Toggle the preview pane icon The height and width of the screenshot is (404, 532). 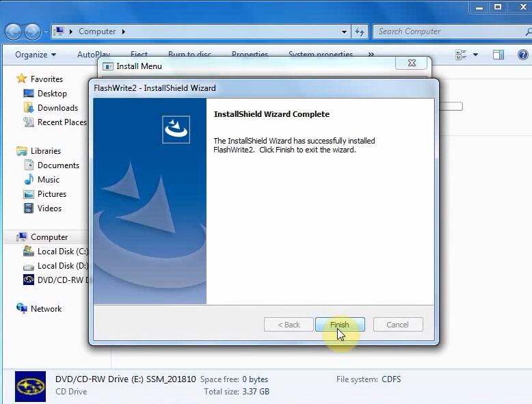point(498,55)
